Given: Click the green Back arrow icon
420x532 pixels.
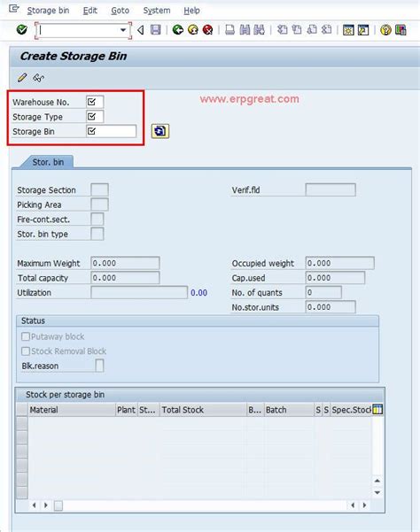Looking at the screenshot, I should click(x=177, y=30).
